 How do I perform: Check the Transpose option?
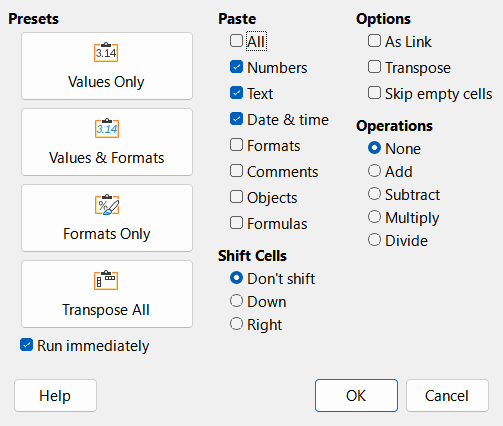[x=374, y=67]
